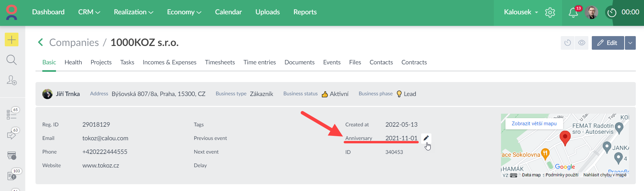644x191 pixels.
Task: Switch to the Contracts tab
Action: (414, 62)
